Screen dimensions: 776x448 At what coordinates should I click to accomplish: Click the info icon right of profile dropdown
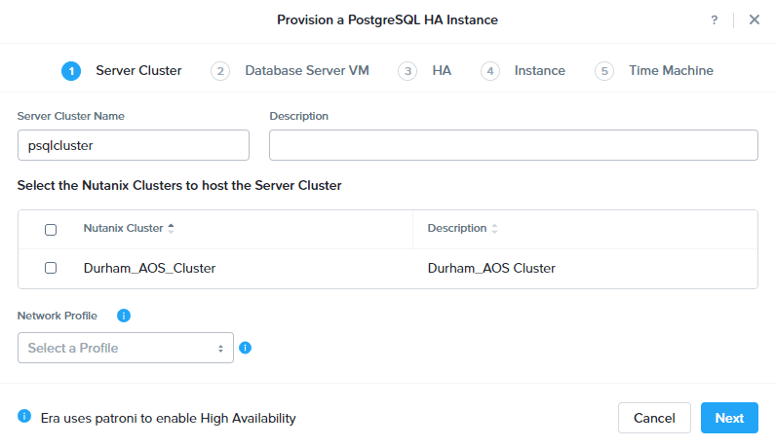(245, 348)
